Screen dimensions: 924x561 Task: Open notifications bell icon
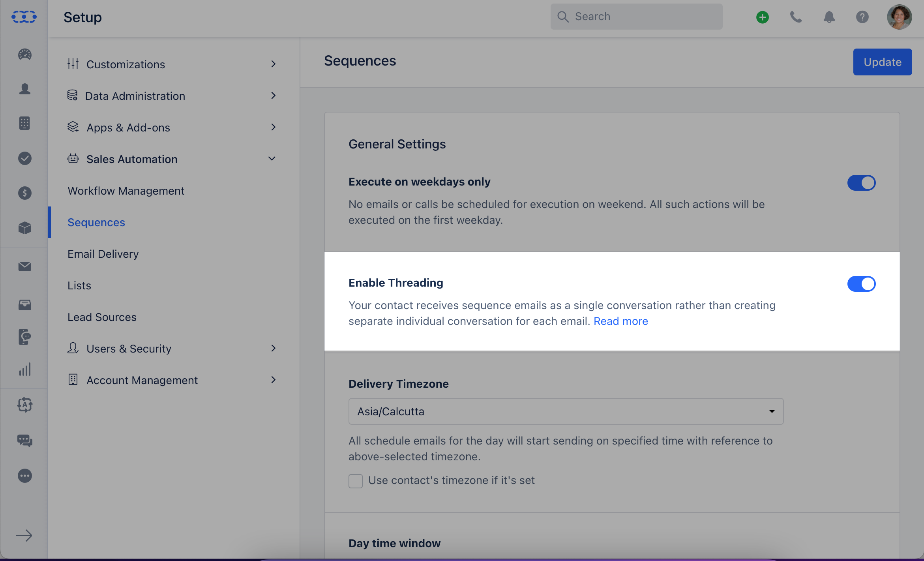[x=829, y=17]
